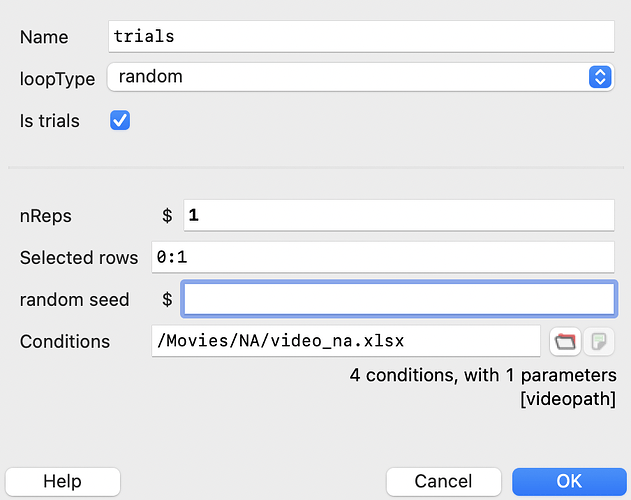This screenshot has width=631, height=500.
Task: Click the dollar sign beside random seed
Action: [x=167, y=300]
